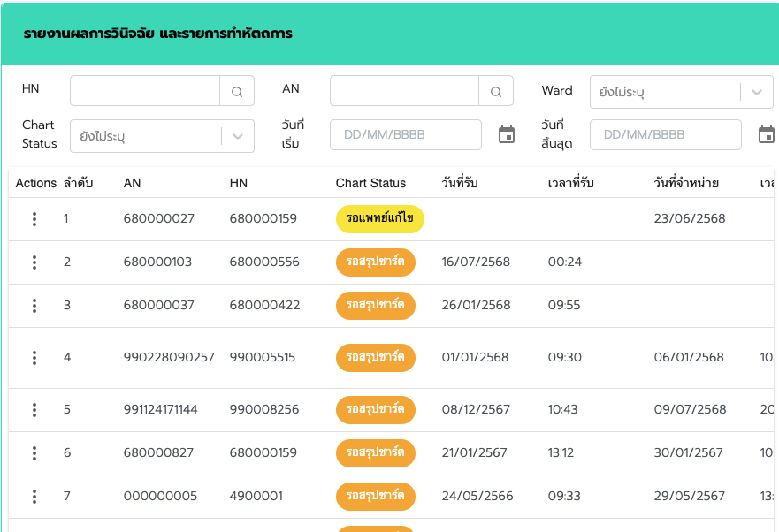The width and height of the screenshot is (779, 532).
Task: Click the Chart Status column header
Action: pyautogui.click(x=370, y=183)
